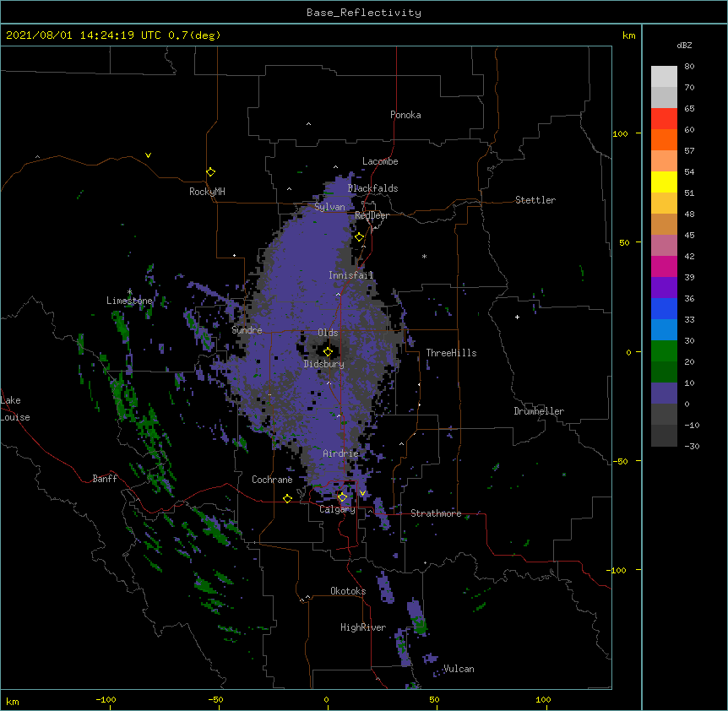This screenshot has width=728, height=711.
Task: Click the HighRiver label
Action: click(363, 627)
